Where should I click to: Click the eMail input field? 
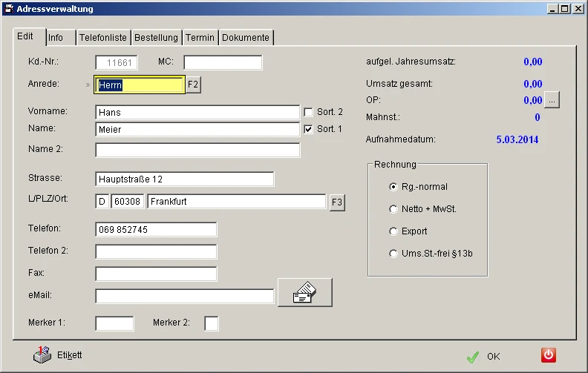[185, 296]
